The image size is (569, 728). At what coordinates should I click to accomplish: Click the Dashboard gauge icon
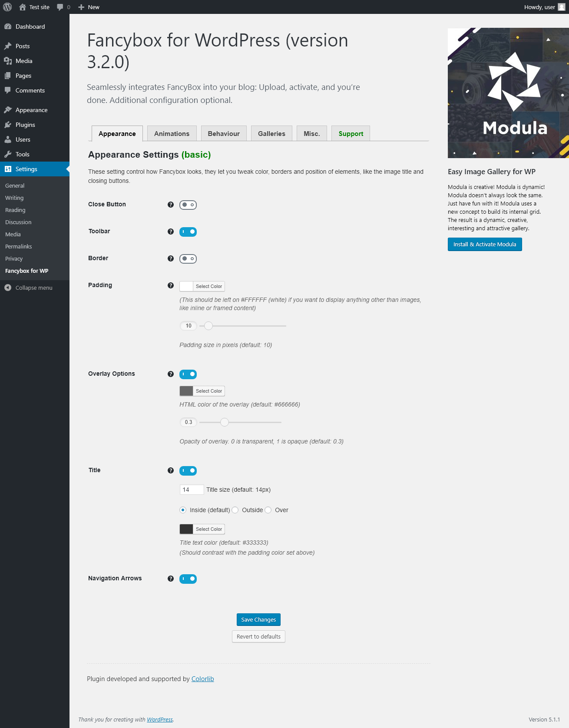pos(8,26)
